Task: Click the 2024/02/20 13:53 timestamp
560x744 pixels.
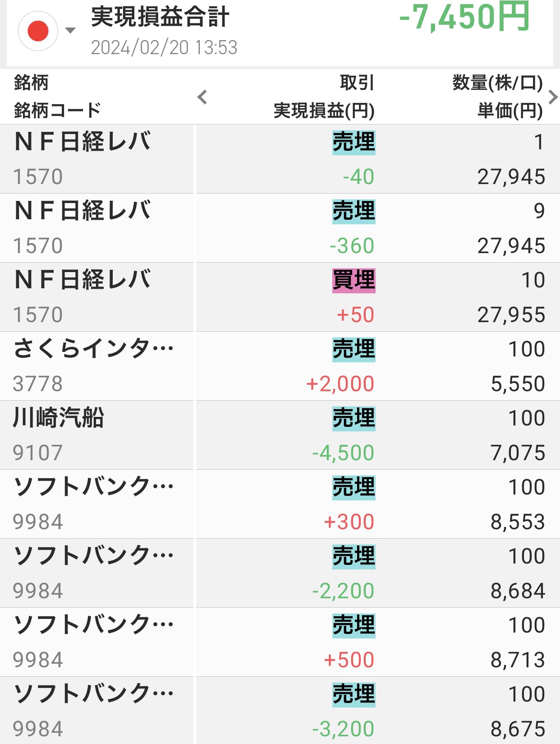Action: (x=164, y=47)
